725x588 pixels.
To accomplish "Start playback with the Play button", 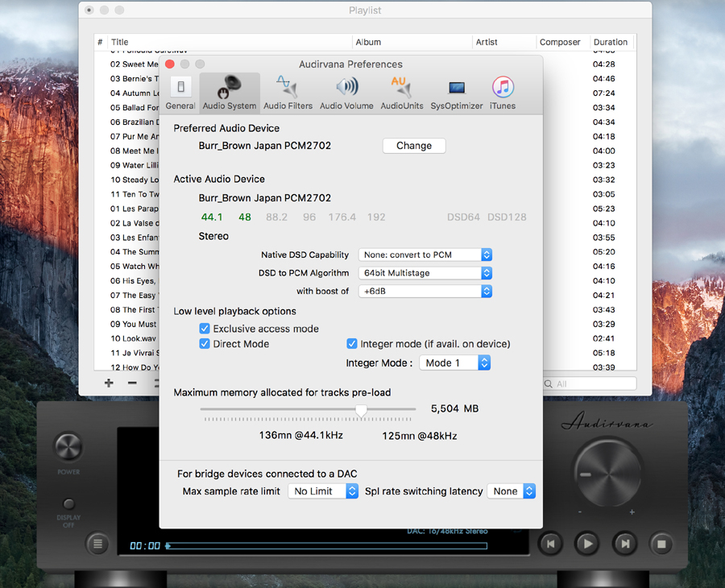I will click(x=587, y=544).
